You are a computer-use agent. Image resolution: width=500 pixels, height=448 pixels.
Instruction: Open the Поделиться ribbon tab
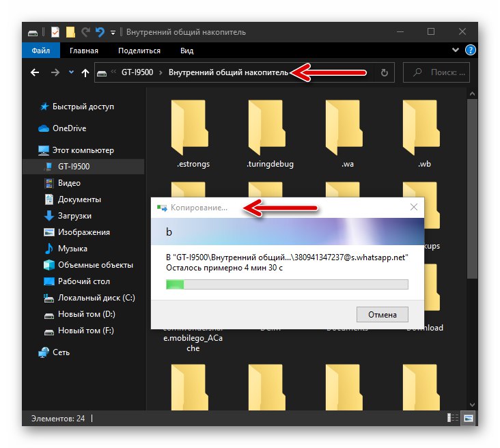tap(139, 51)
